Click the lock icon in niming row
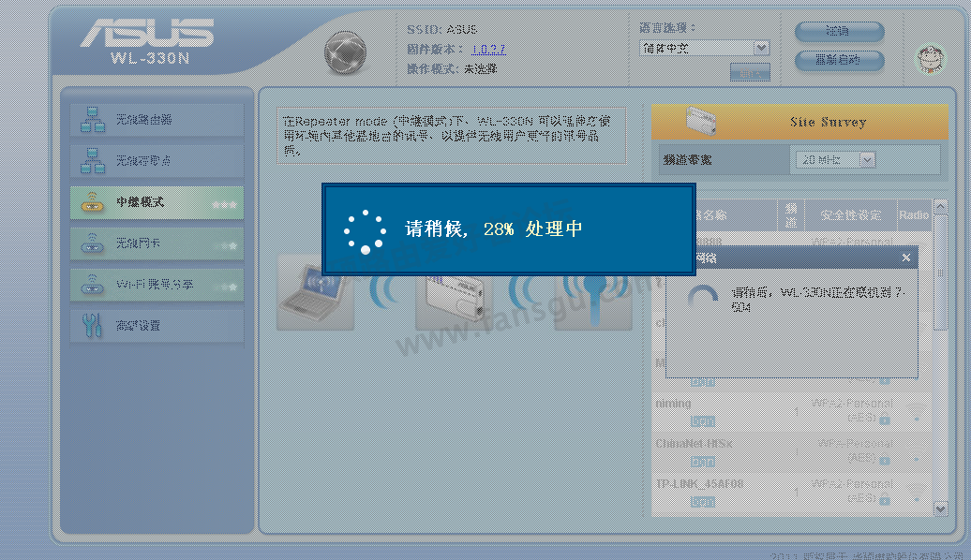The height and width of the screenshot is (560, 971). (885, 420)
